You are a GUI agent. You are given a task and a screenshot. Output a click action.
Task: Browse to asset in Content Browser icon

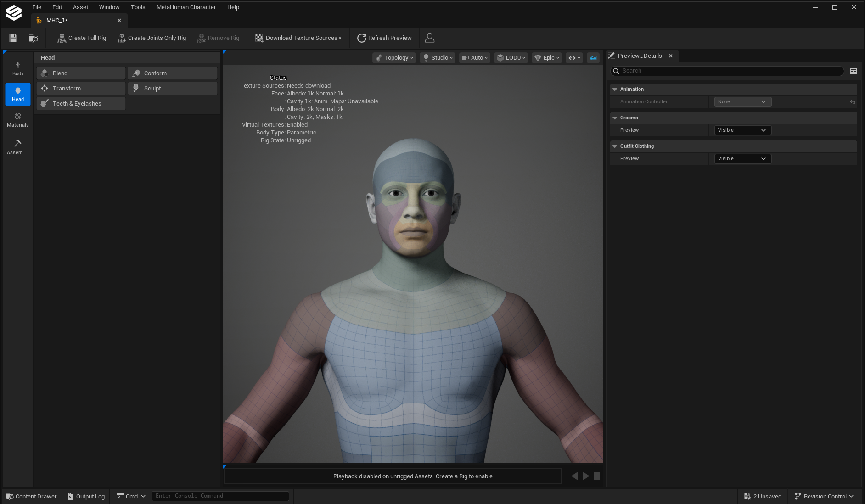click(x=33, y=38)
